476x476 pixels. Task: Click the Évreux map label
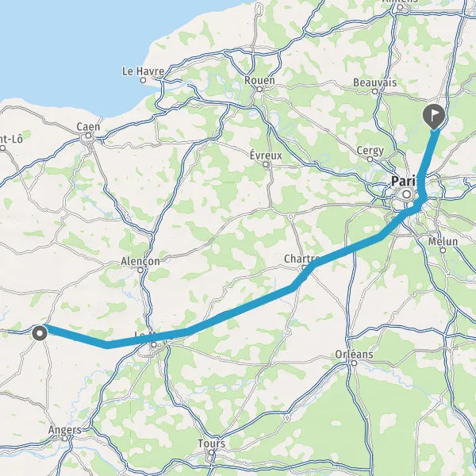pos(266,155)
